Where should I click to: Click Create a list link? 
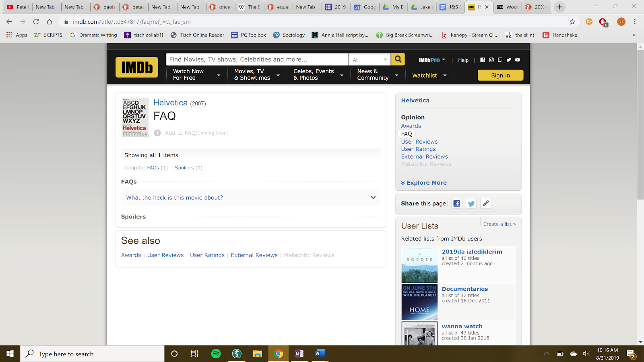coord(500,224)
